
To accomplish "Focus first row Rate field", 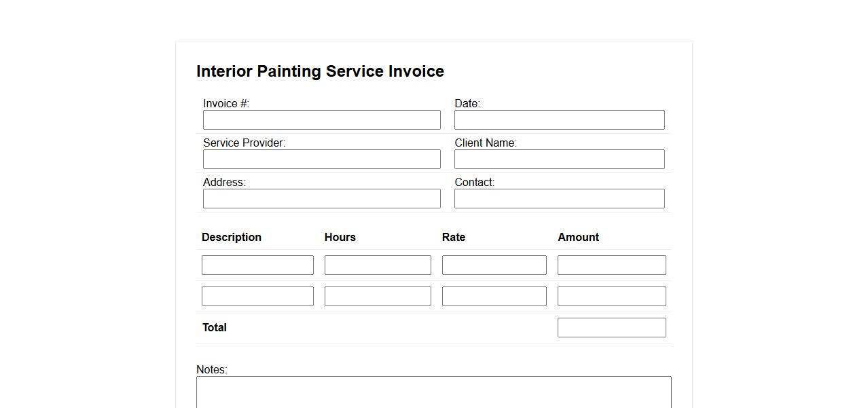I will (x=494, y=265).
